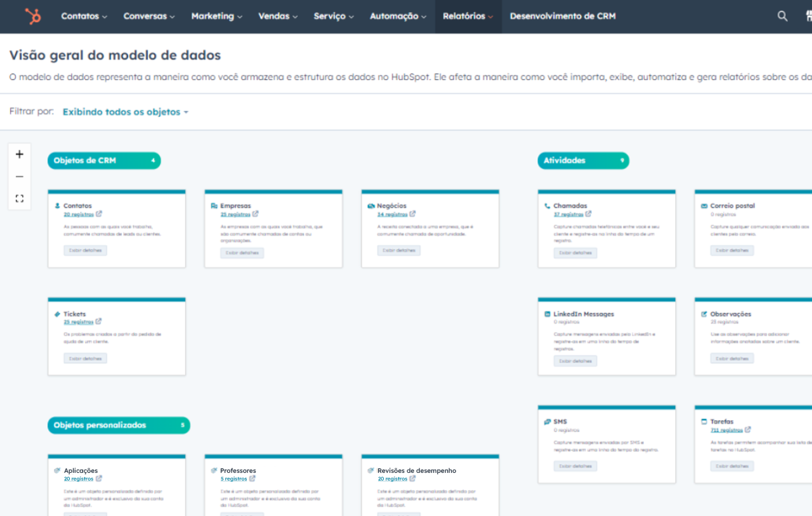The image size is (812, 516).
Task: Click Exibir detalhes on Empresas card
Action: point(242,253)
